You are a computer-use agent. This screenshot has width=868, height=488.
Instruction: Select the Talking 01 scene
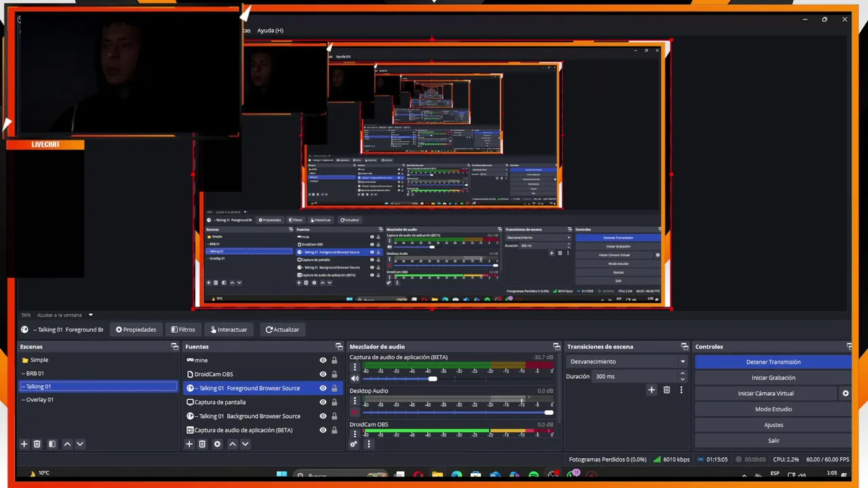point(98,386)
